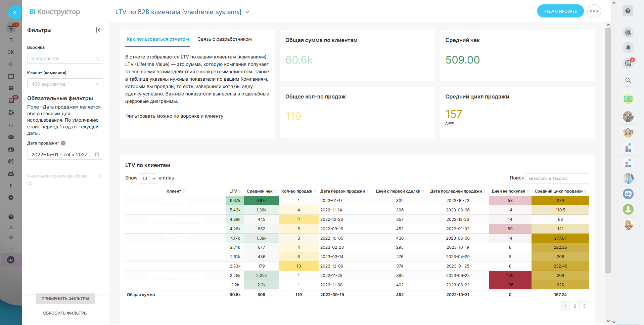This screenshot has height=325, width=644.
Task: Switch to Связь с разработчиком tab
Action: coord(224,39)
